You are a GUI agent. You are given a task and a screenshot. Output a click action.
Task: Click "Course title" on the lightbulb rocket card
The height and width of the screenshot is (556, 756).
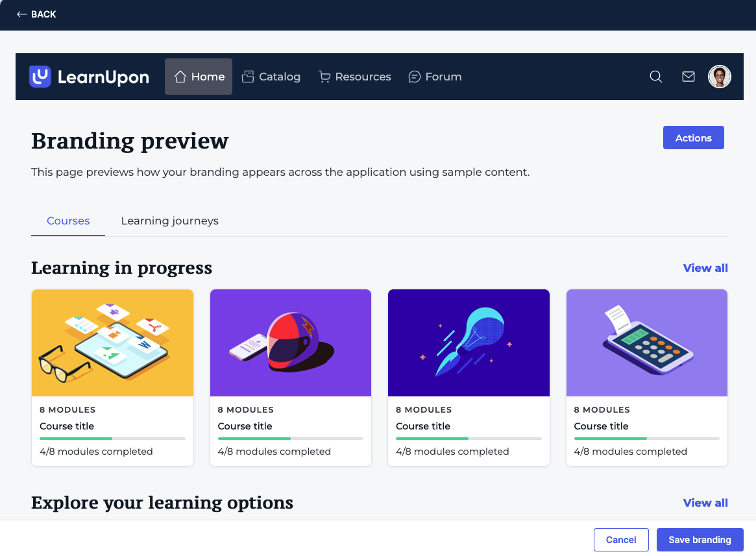(423, 426)
